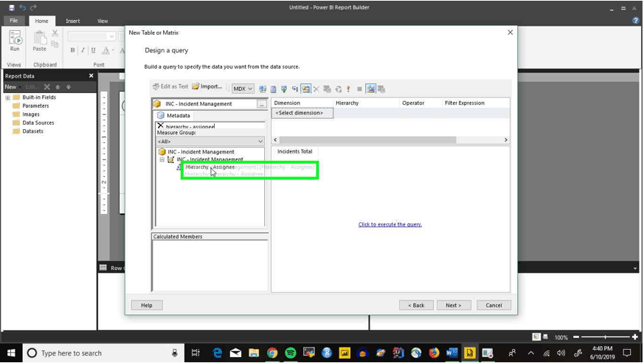This screenshot has height=363, width=644.
Task: Open the font name combo box
Action: [x=91, y=37]
